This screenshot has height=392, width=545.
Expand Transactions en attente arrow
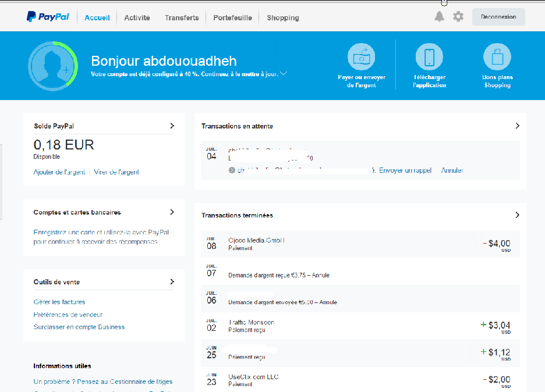[x=518, y=126]
